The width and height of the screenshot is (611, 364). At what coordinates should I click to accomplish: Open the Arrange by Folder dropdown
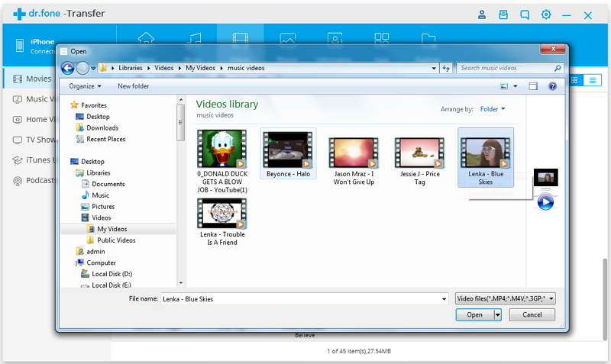point(493,109)
